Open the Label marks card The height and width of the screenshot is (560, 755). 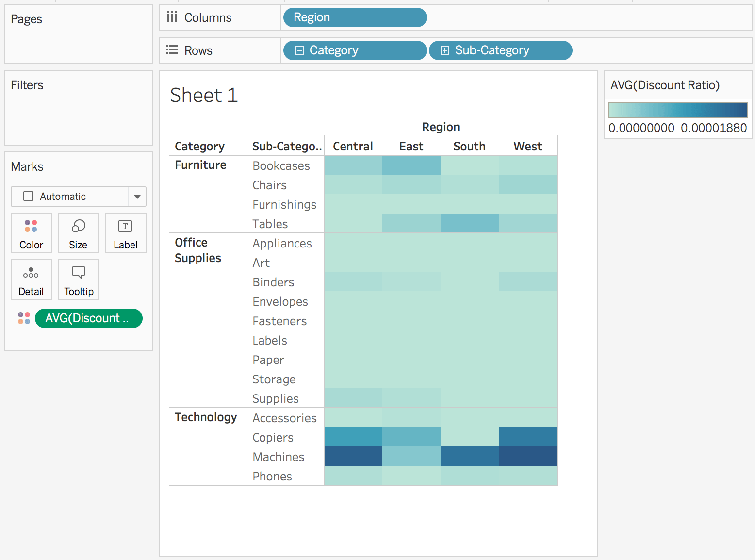click(125, 233)
